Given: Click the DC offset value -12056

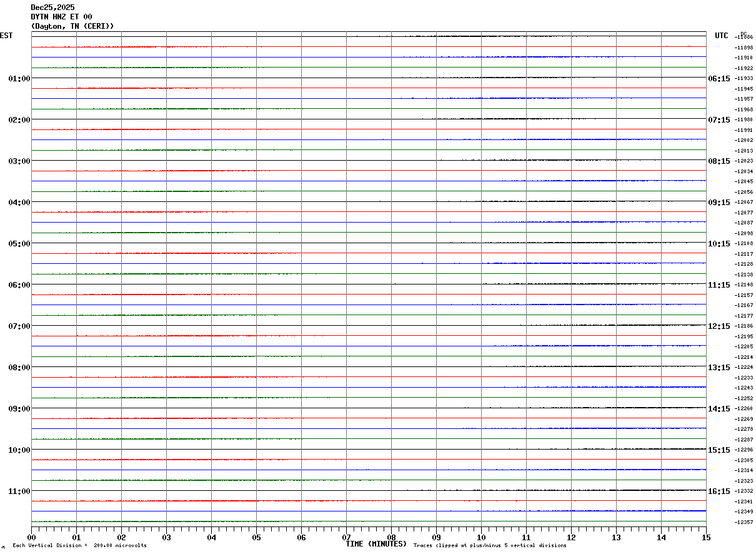Looking at the screenshot, I should point(744,192).
